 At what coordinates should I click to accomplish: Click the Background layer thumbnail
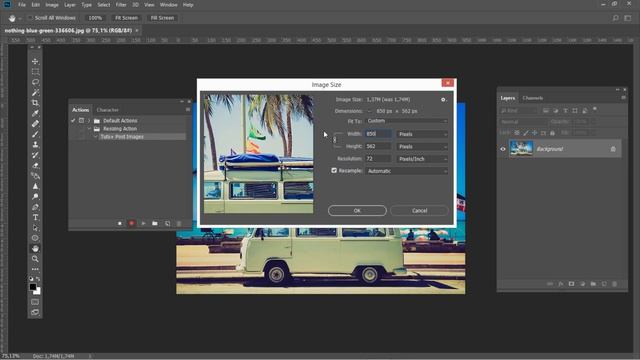pos(521,149)
